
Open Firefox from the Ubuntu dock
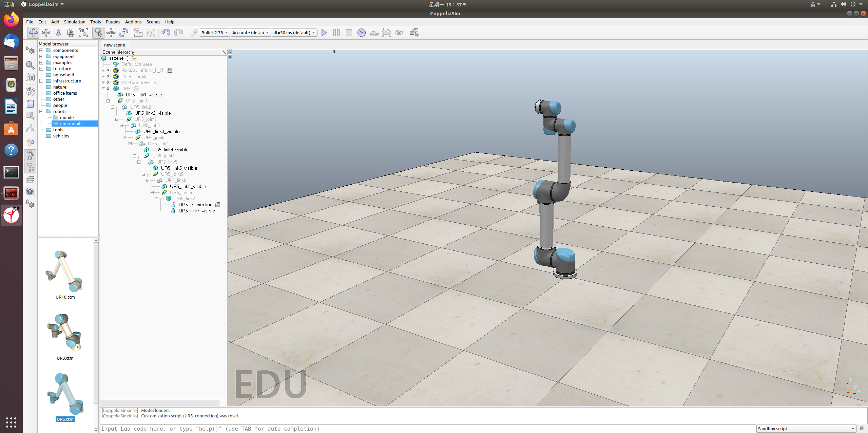(x=11, y=19)
